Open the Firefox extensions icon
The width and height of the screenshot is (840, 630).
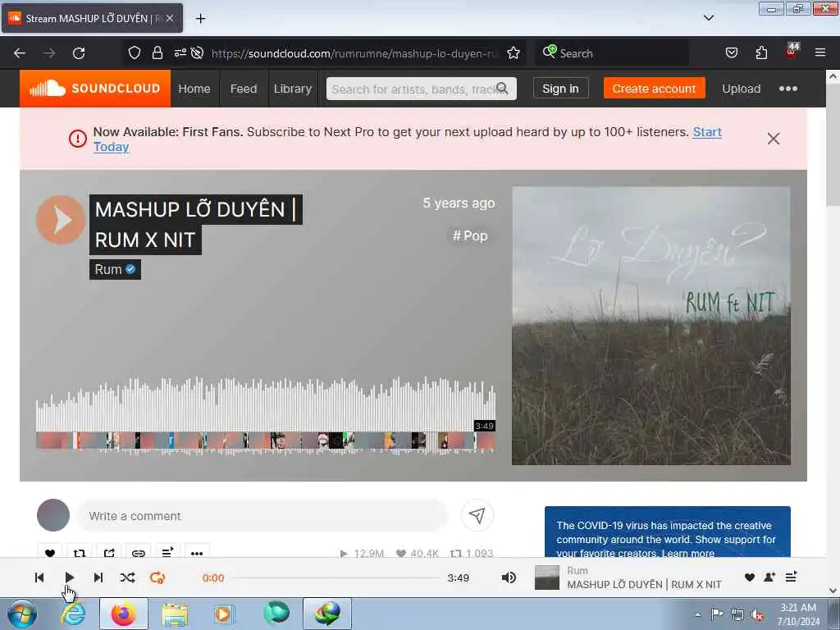pyautogui.click(x=761, y=52)
